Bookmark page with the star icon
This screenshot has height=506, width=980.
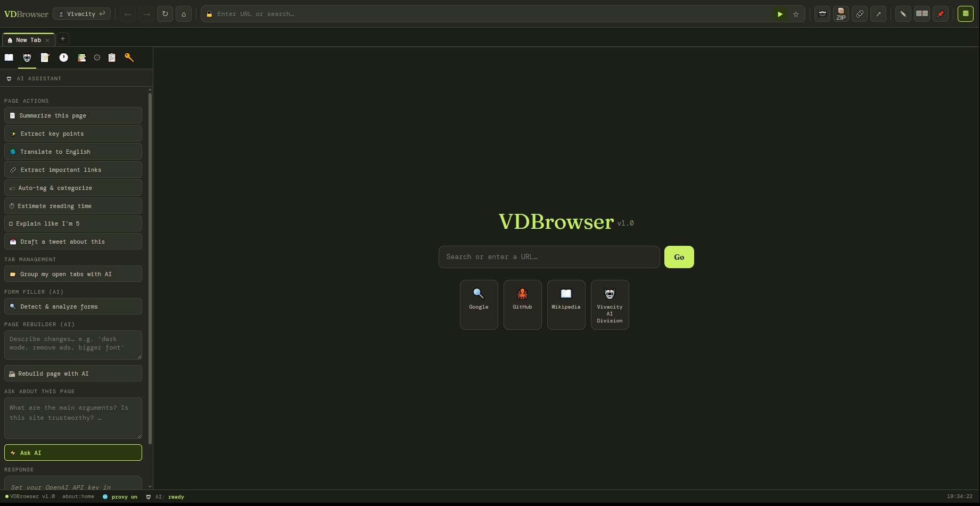(x=796, y=14)
